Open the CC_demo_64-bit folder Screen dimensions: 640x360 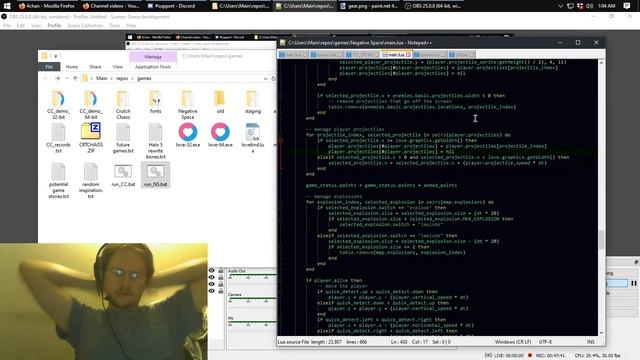tap(91, 105)
